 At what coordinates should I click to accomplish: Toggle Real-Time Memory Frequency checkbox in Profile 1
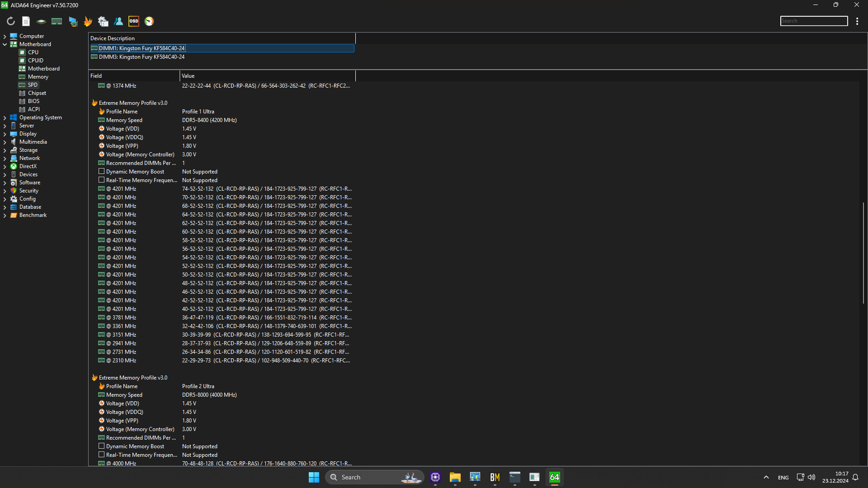point(102,180)
